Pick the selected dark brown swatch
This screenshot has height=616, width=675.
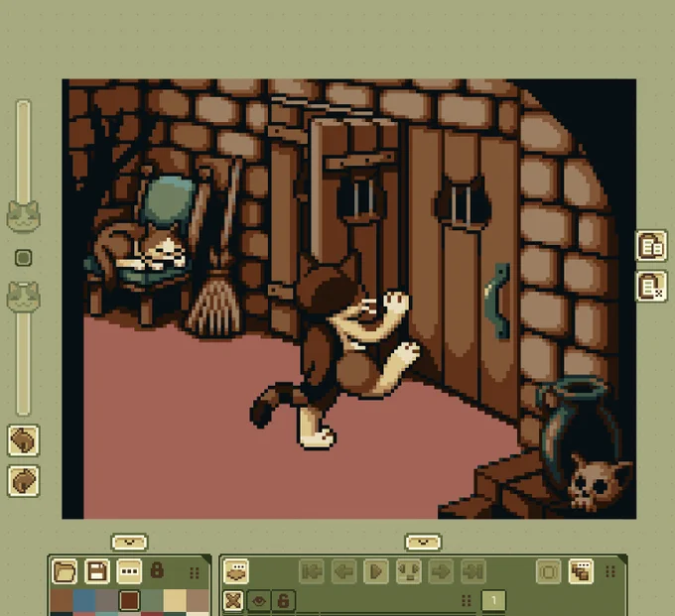pos(129,600)
